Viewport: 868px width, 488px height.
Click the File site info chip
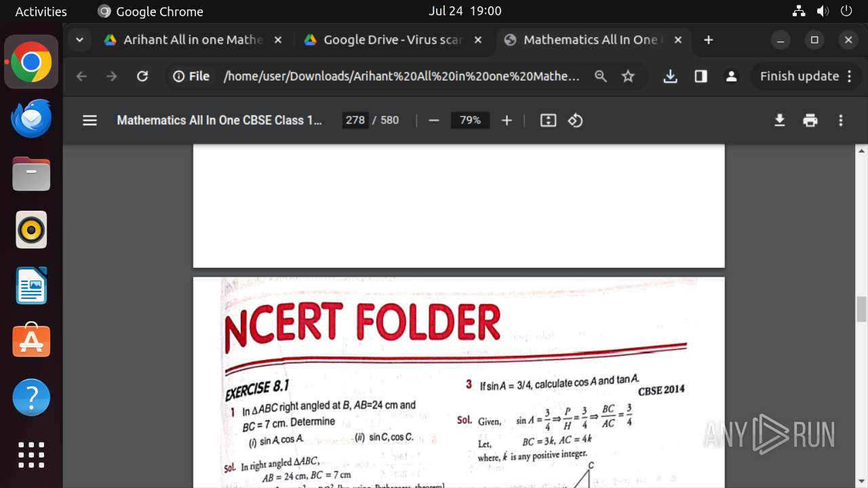click(191, 77)
